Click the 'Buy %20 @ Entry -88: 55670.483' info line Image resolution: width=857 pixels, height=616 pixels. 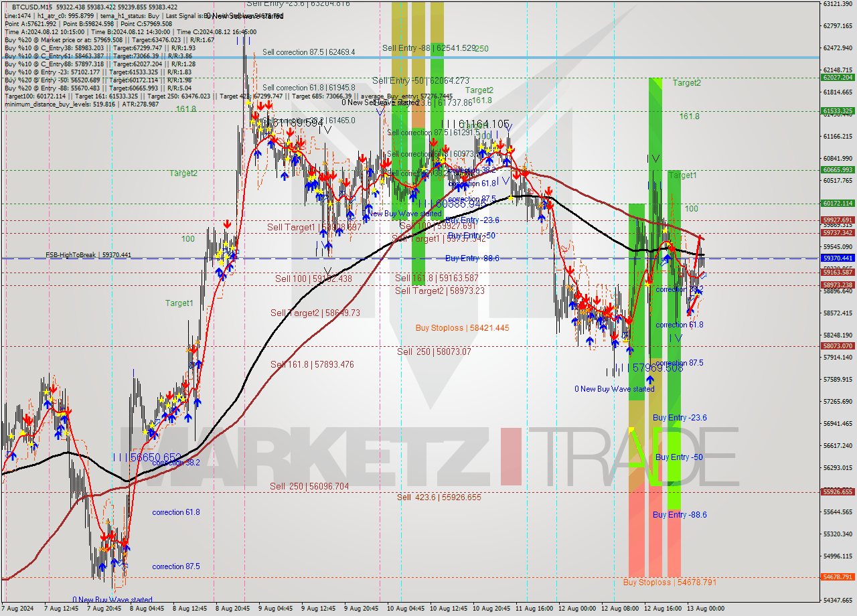click(98, 88)
